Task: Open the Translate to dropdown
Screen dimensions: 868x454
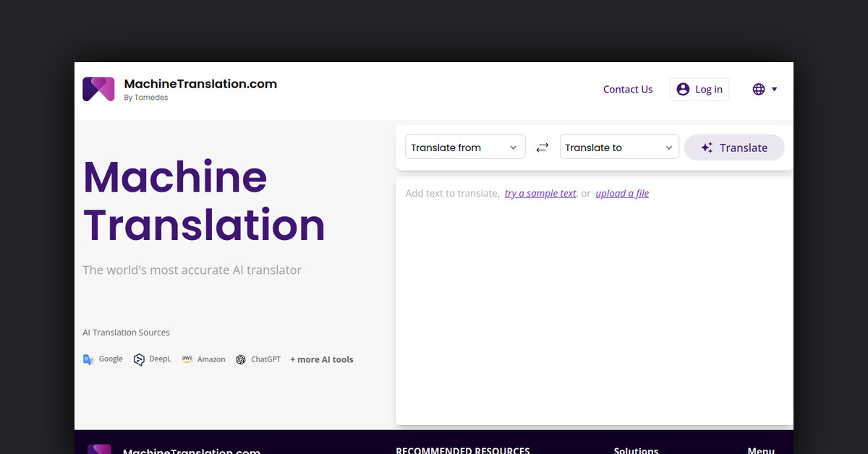Action: (x=619, y=147)
